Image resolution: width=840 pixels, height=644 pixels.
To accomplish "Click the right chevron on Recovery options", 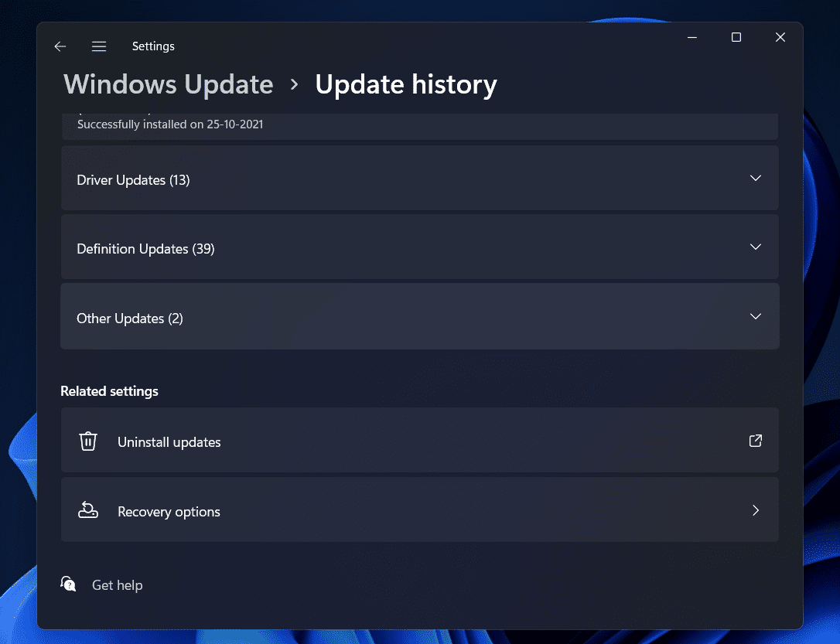I will coord(756,510).
